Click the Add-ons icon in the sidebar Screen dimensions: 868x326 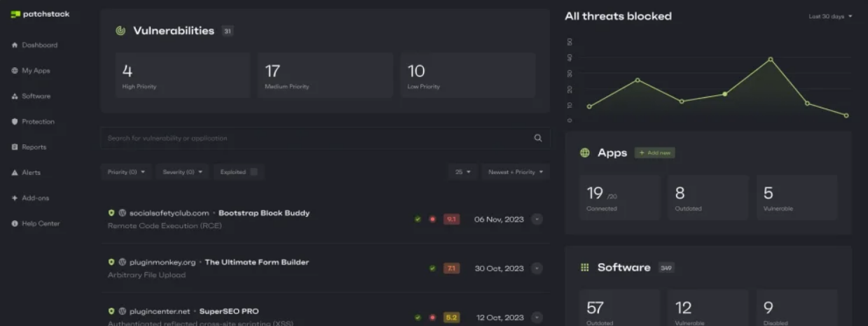click(x=15, y=198)
